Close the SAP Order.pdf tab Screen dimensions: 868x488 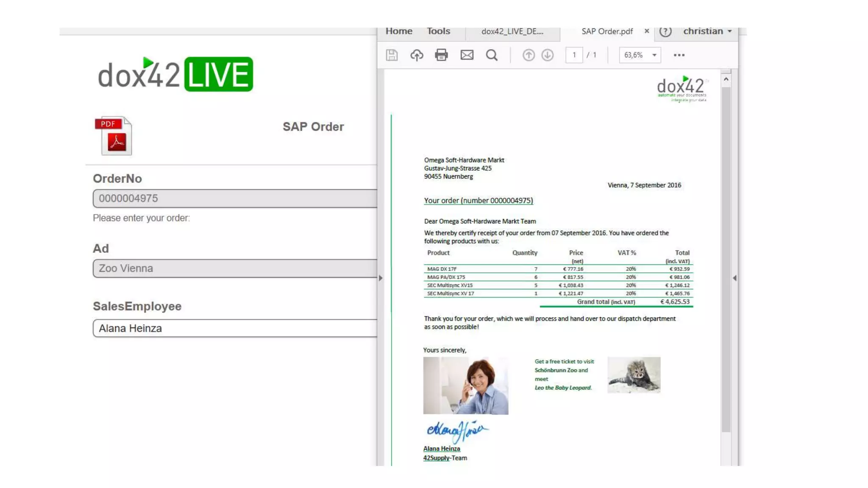coord(646,31)
